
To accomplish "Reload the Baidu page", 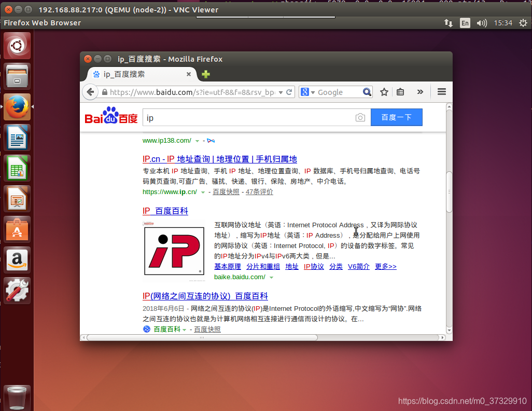I will [x=289, y=92].
